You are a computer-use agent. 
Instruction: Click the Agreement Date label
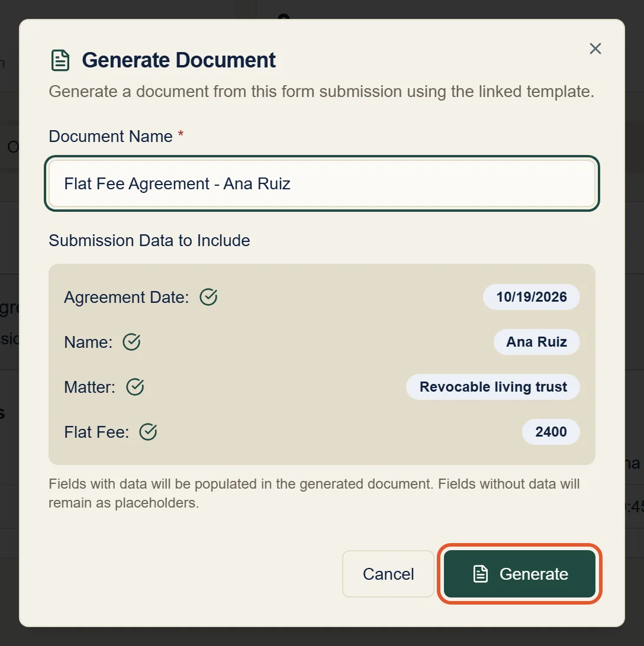(x=127, y=297)
